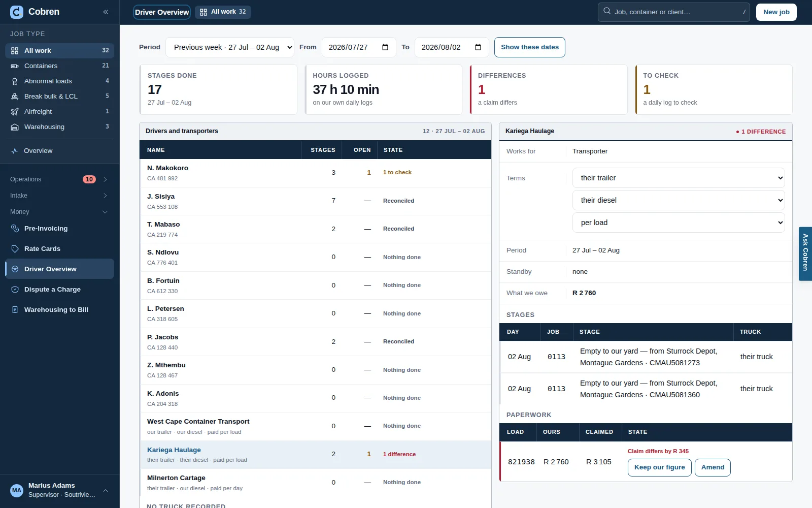This screenshot has height=508, width=812.
Task: Open the 'their trailer' terms dropdown
Action: coord(679,178)
